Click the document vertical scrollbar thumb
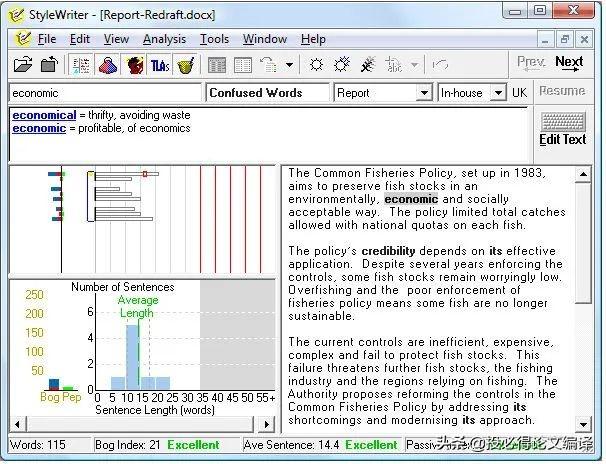 pyautogui.click(x=583, y=243)
